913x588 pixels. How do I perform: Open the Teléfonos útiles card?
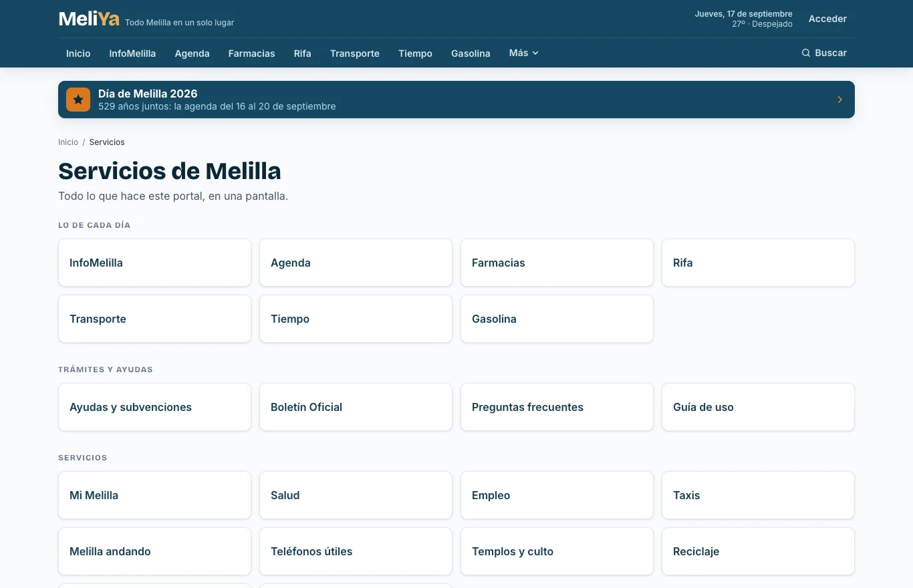356,551
